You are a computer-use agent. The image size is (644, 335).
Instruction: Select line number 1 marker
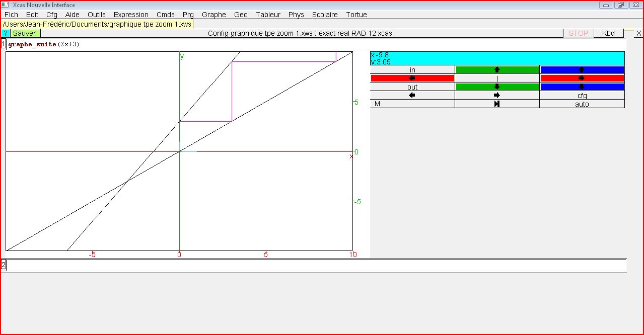(4, 44)
